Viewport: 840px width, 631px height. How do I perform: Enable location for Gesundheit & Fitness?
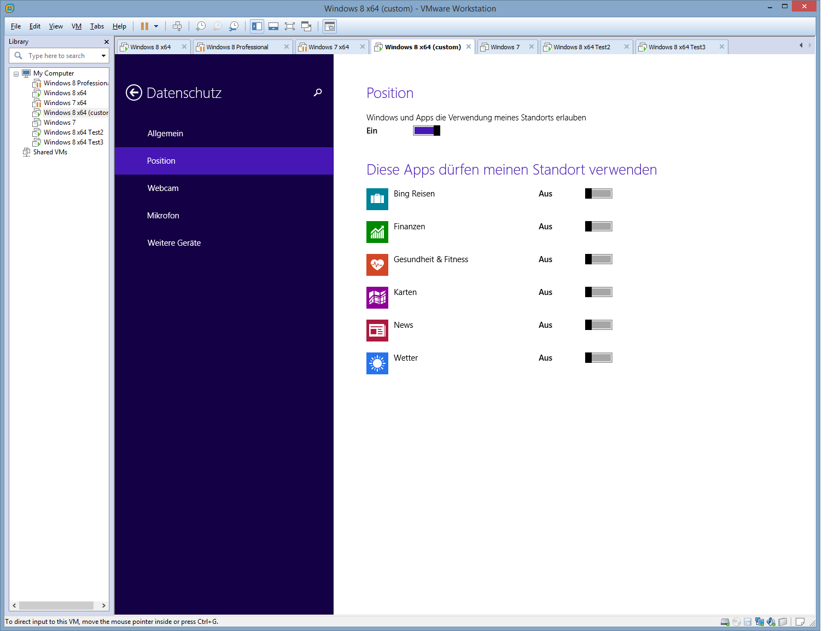click(x=599, y=259)
